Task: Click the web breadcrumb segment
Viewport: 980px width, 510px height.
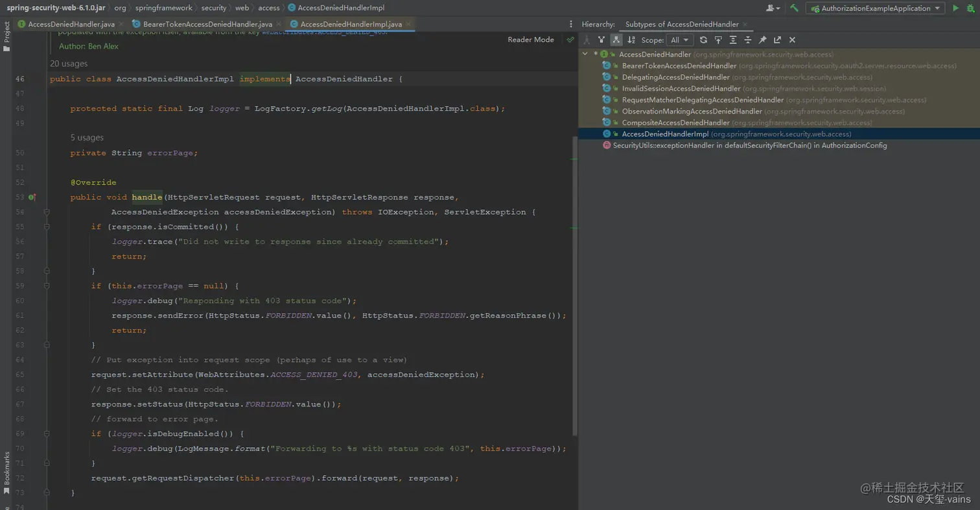Action: coord(242,8)
